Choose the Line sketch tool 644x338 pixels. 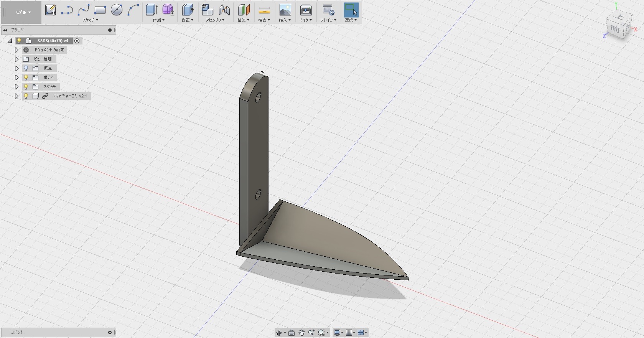(x=67, y=10)
